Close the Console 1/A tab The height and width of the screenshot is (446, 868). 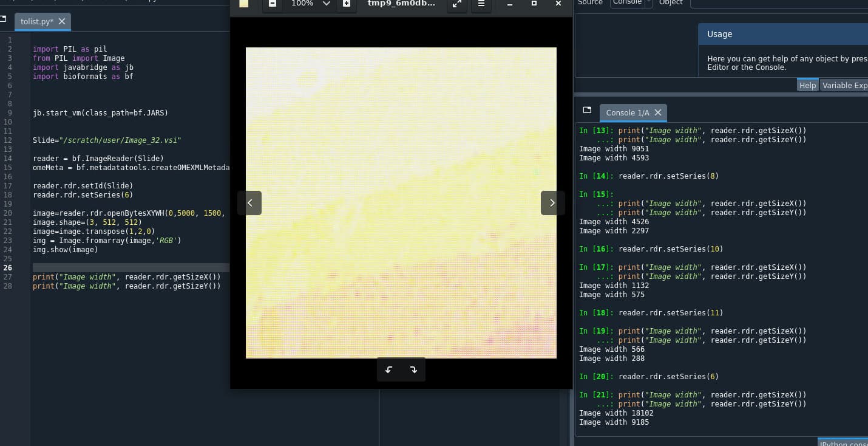(658, 112)
